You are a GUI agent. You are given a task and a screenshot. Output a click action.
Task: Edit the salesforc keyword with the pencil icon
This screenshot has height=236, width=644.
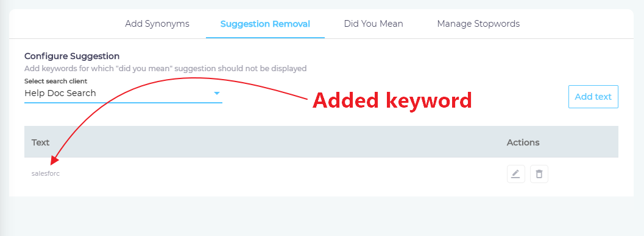point(516,174)
